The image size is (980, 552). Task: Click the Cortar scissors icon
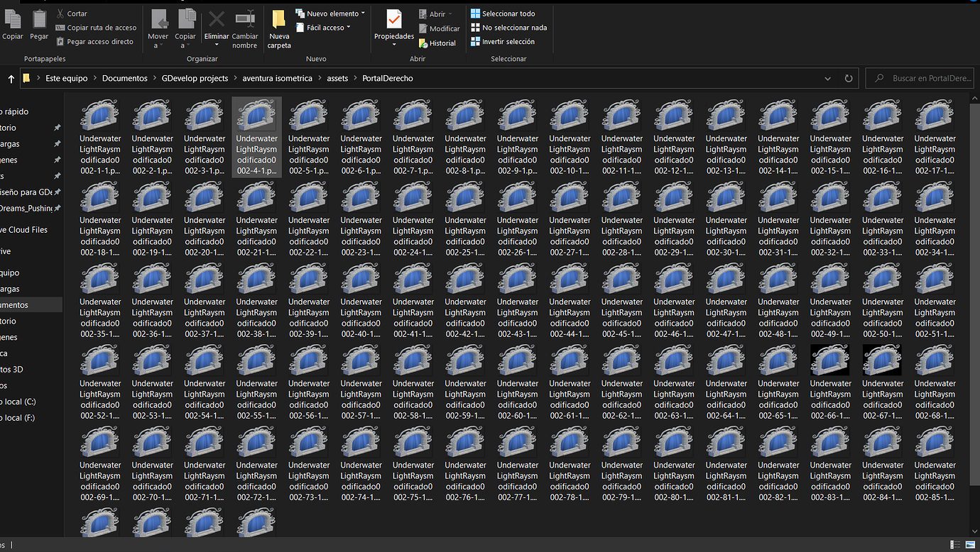click(62, 13)
